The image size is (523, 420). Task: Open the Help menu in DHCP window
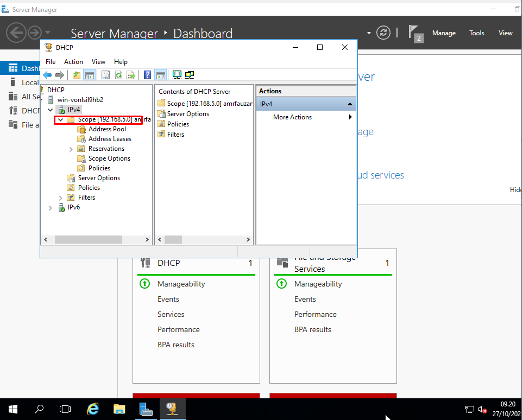click(121, 62)
